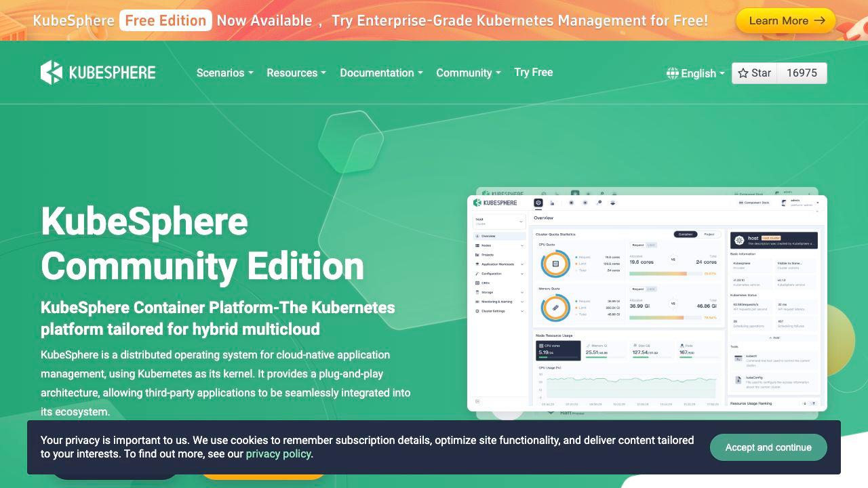The height and width of the screenshot is (488, 868).
Task: Click the arrow icon in Learn More
Action: pos(819,20)
